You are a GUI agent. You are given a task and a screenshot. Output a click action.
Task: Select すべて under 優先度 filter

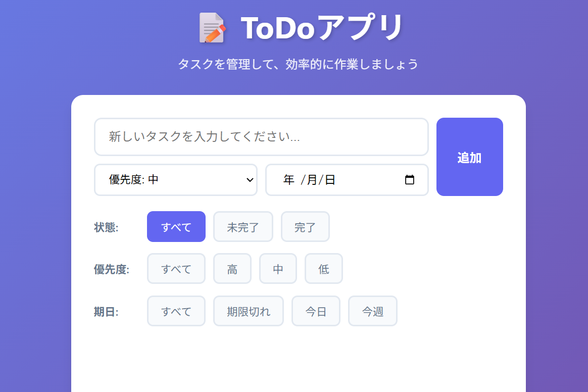[x=176, y=268]
